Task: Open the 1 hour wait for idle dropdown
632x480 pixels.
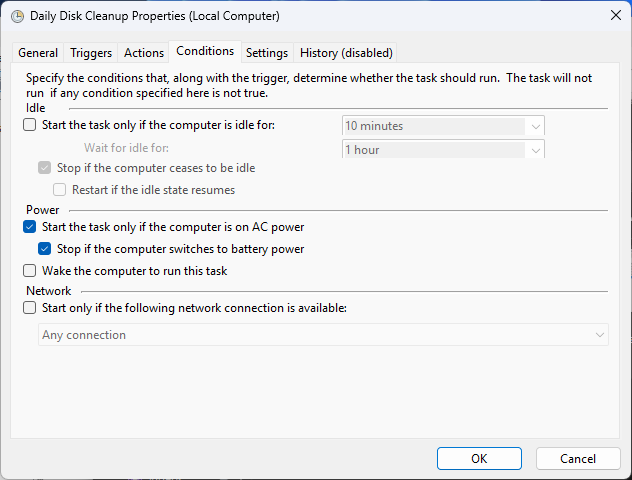Action: (536, 150)
